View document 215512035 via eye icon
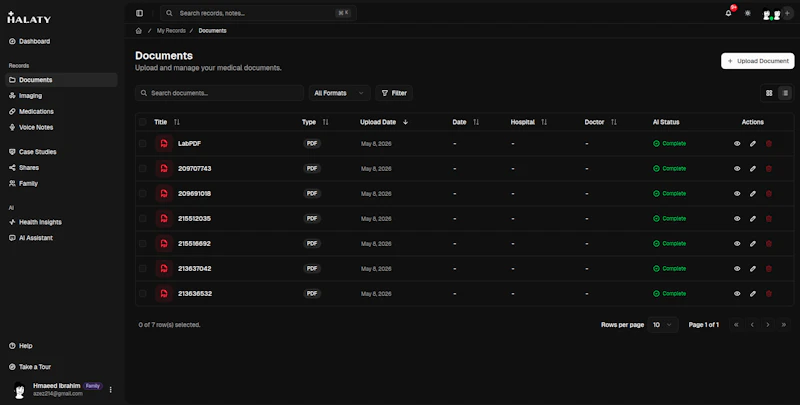The image size is (800, 405). [x=737, y=219]
